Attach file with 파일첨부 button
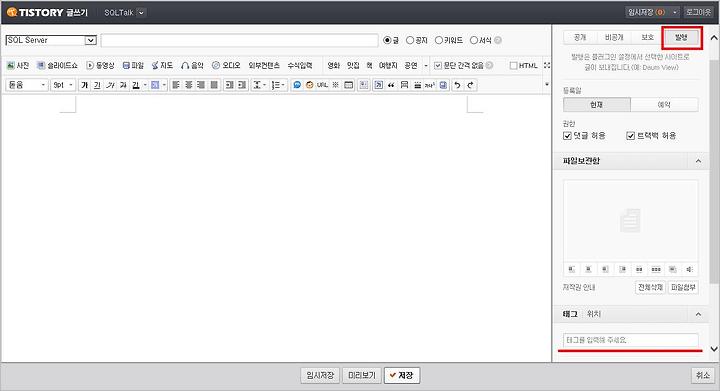This screenshot has width=720, height=391. pos(683,288)
